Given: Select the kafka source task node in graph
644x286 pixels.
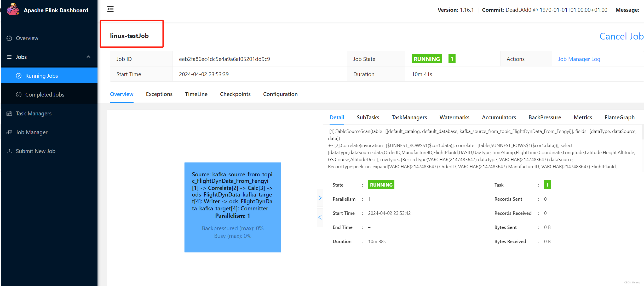Looking at the screenshot, I should (233, 207).
